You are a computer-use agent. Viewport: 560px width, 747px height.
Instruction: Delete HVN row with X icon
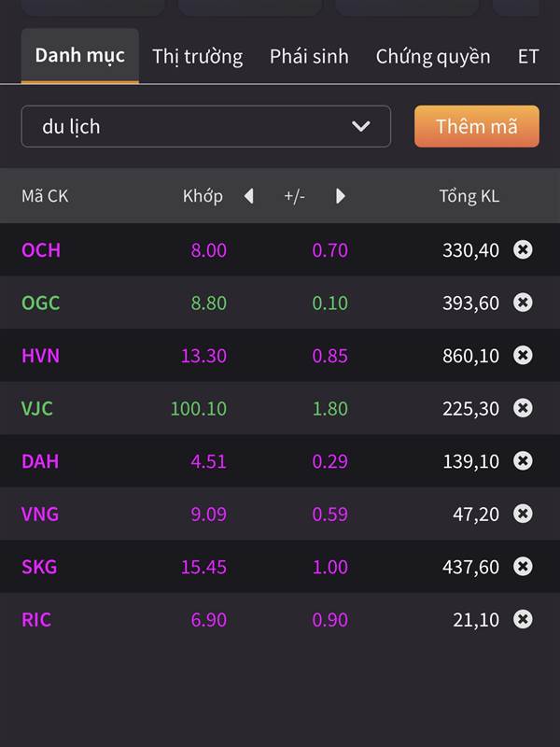(x=523, y=355)
